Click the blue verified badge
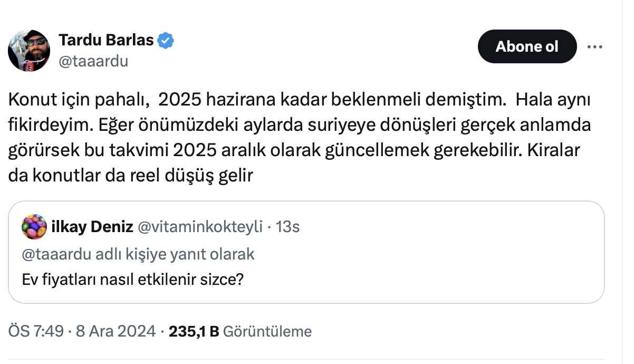Viewport: 634px width, 364px height. pos(167,40)
